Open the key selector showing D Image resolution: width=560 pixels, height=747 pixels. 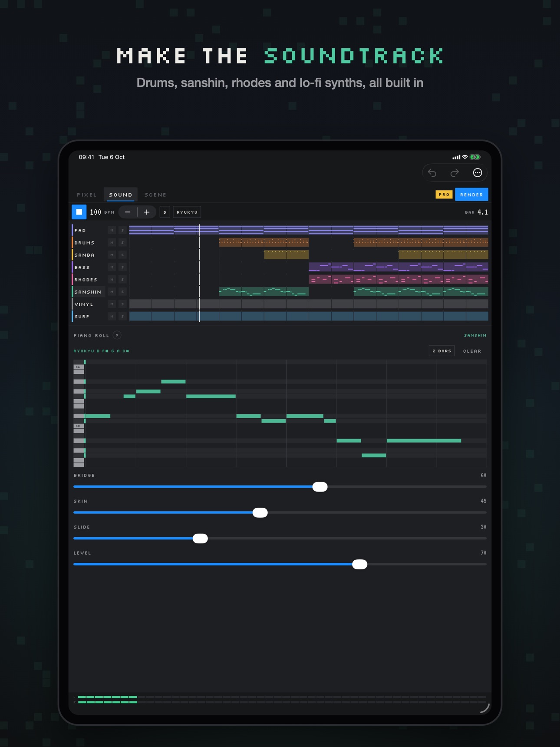tap(165, 212)
